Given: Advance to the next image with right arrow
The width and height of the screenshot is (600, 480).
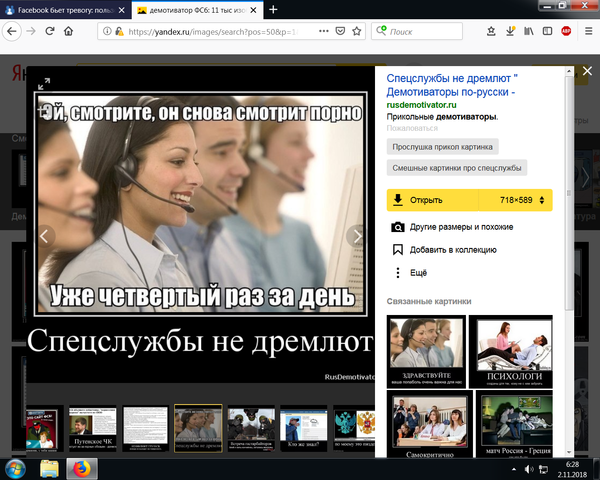Looking at the screenshot, I should [358, 236].
